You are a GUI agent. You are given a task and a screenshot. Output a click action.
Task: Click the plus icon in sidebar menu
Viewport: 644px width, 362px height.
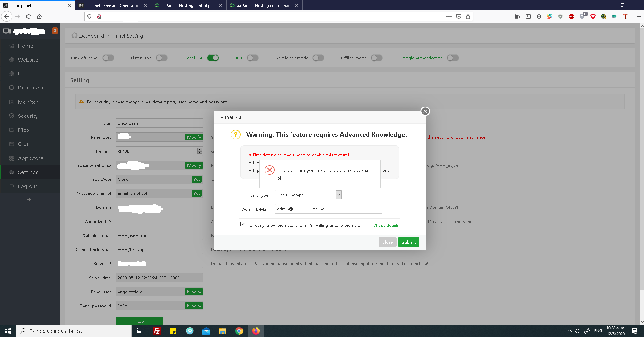point(29,200)
